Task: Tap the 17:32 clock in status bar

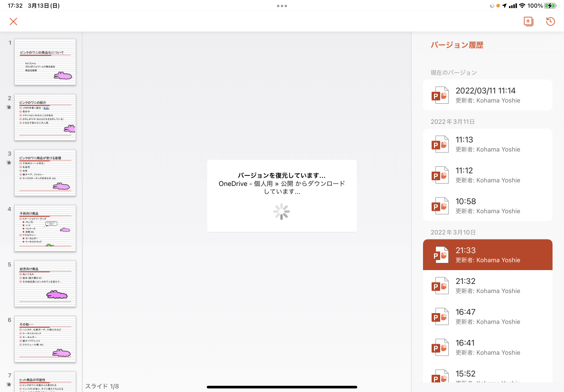Action: 15,6
